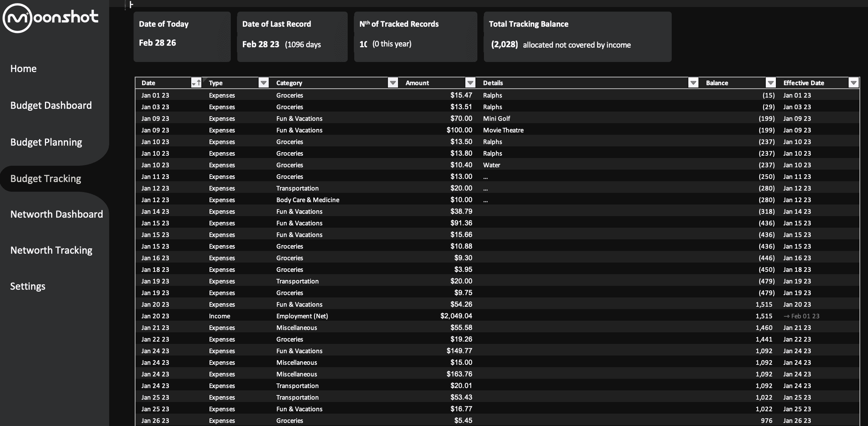
Task: Click the Moonshot logo
Action: (50, 17)
